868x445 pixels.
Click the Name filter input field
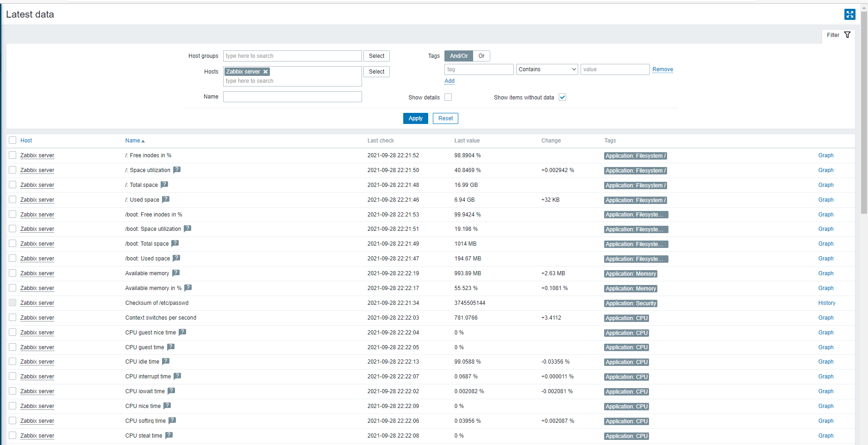[293, 97]
